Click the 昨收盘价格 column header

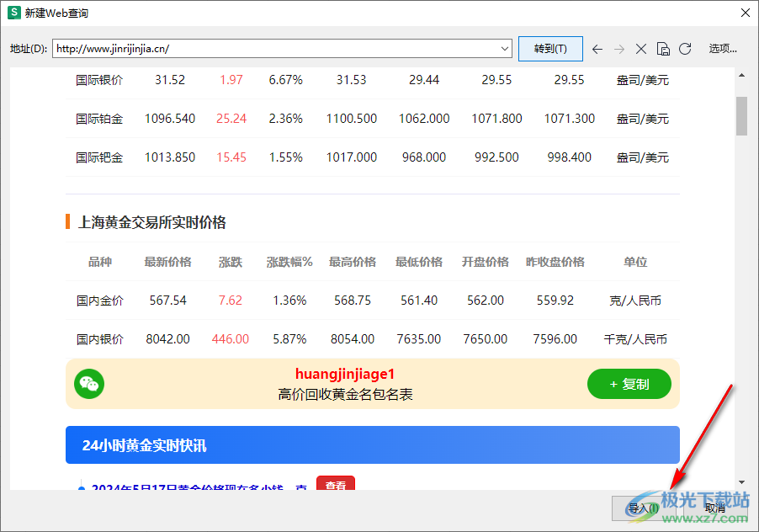click(555, 262)
